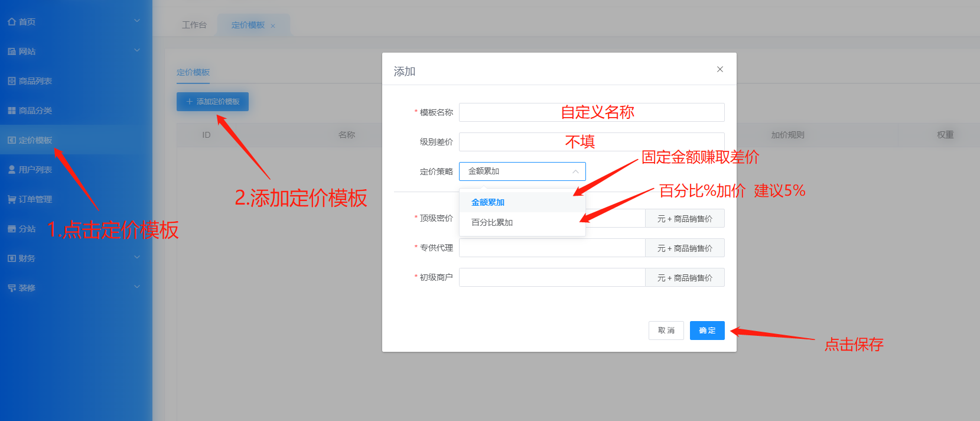The height and width of the screenshot is (421, 980).
Task: Open 商品列表 product list icon
Action: pyautogui.click(x=12, y=81)
